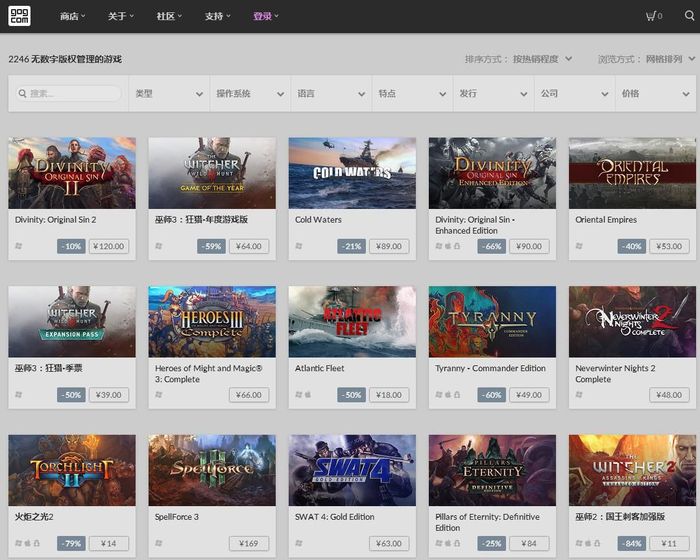Click the -84% discount badge for Witcher 2
Image resolution: width=700 pixels, height=560 pixels.
click(x=632, y=543)
